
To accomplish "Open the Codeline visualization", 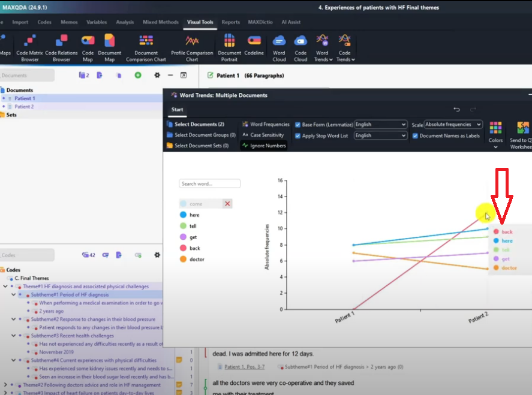I will [x=254, y=44].
